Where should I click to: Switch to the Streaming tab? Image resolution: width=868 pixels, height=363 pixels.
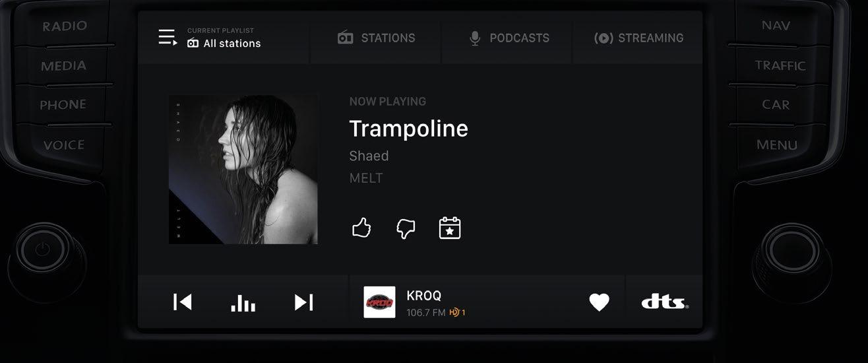click(x=638, y=38)
